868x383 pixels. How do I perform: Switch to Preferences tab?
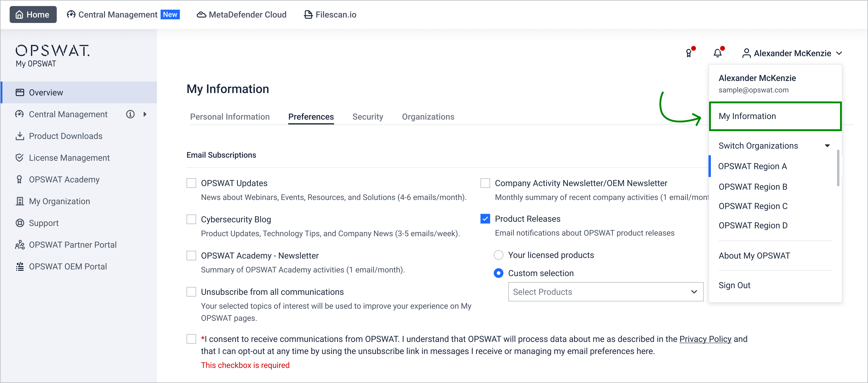coord(311,117)
